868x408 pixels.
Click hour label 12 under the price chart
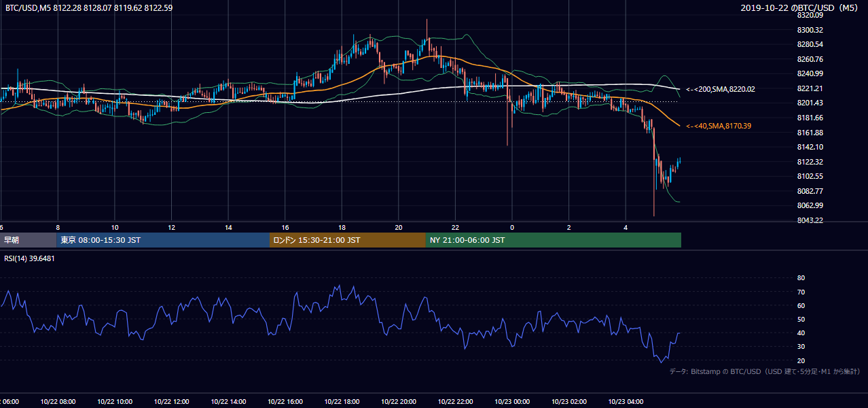pyautogui.click(x=171, y=227)
